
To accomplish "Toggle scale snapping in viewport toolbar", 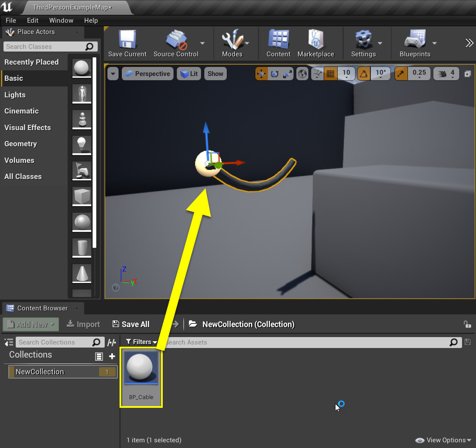I will coord(401,74).
